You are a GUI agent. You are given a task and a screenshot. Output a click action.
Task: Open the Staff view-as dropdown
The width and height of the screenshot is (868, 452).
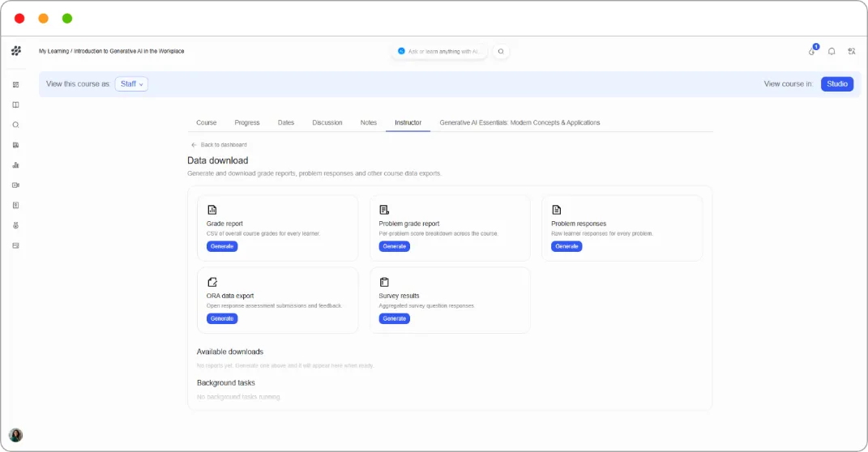(132, 84)
